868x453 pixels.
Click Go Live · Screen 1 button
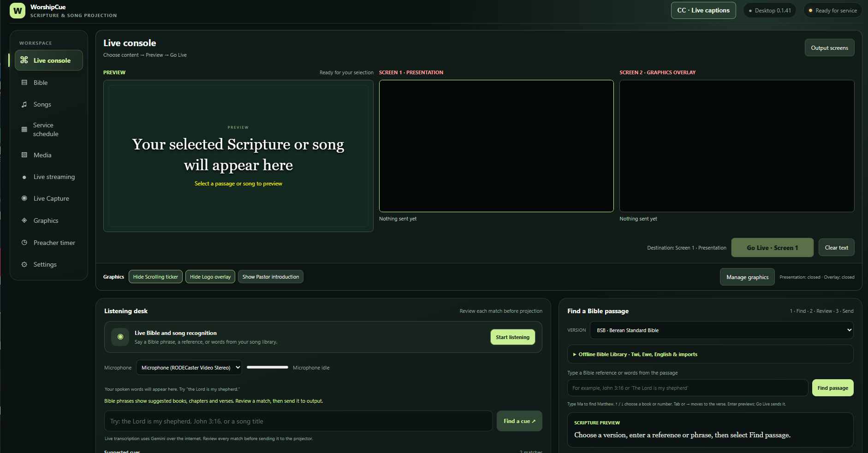pos(773,248)
